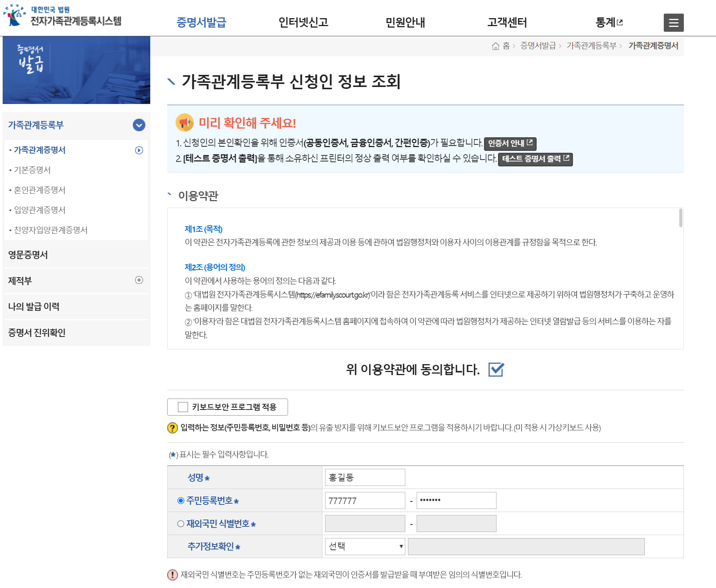Collapse the 가족관계등록부 sidebar section

tap(140, 125)
